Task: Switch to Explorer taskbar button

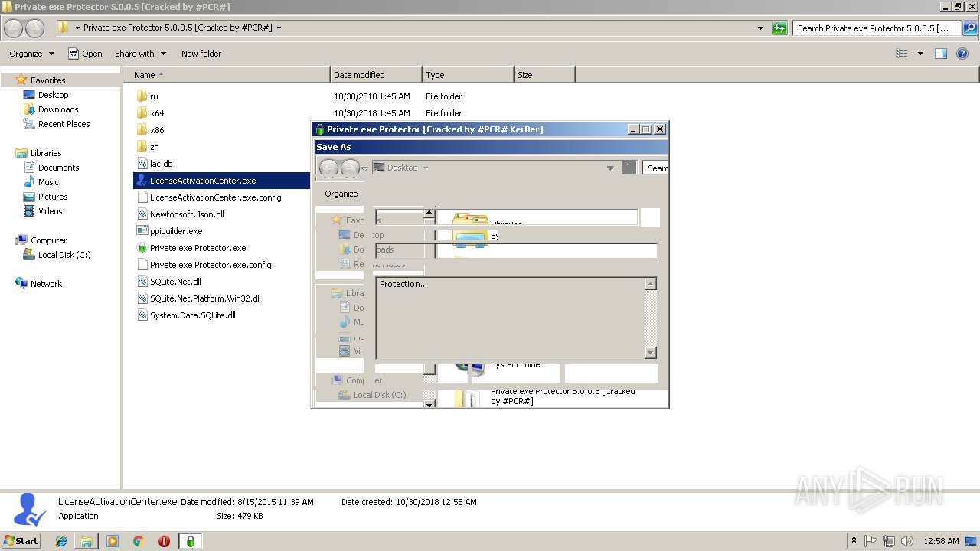Action: 87,541
